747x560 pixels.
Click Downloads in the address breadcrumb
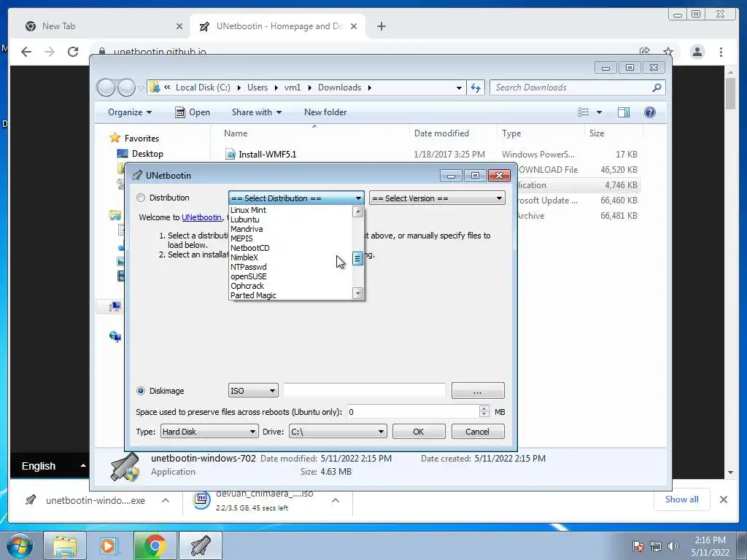[x=339, y=87]
